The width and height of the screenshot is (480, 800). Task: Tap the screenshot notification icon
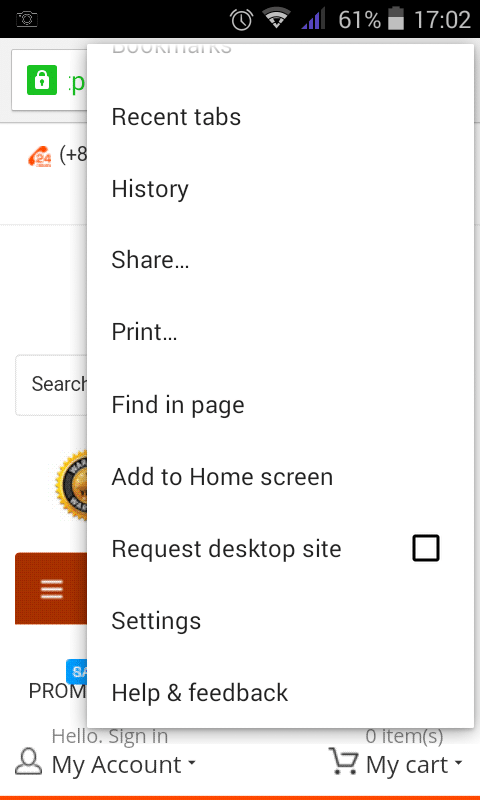(27, 20)
